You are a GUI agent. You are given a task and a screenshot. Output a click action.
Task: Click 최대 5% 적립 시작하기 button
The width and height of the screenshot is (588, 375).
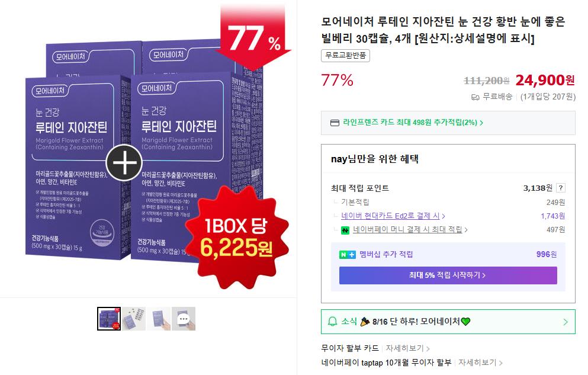click(x=448, y=275)
